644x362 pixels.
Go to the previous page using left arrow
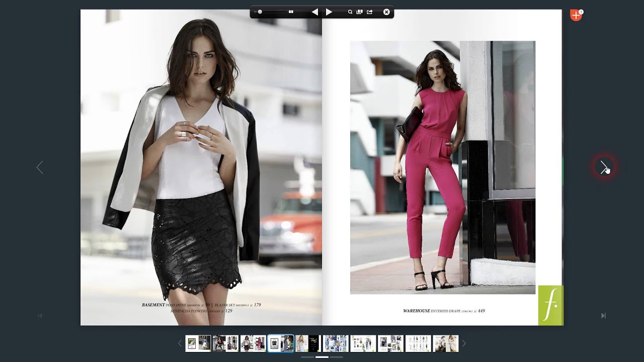tap(40, 167)
